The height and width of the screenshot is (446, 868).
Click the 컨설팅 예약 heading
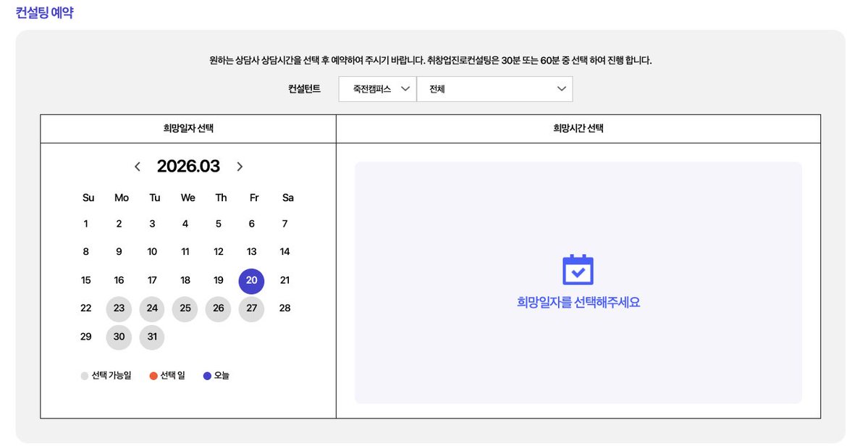44,13
